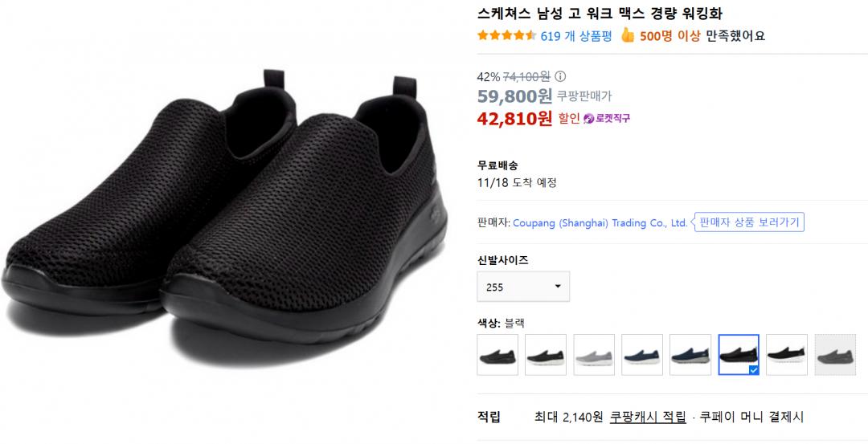
Task: Click the 판매자 상품 보러가기 button
Action: click(749, 222)
